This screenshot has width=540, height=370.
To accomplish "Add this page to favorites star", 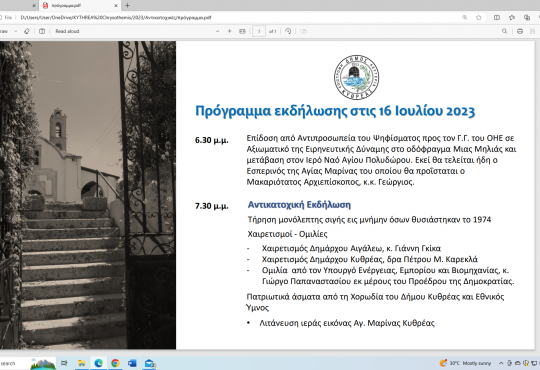I will click(479, 18).
